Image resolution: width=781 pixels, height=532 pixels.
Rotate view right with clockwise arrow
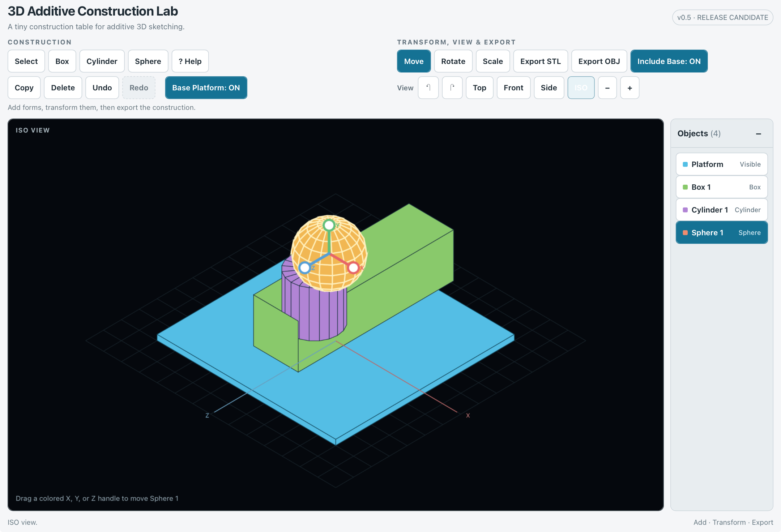[x=452, y=88]
